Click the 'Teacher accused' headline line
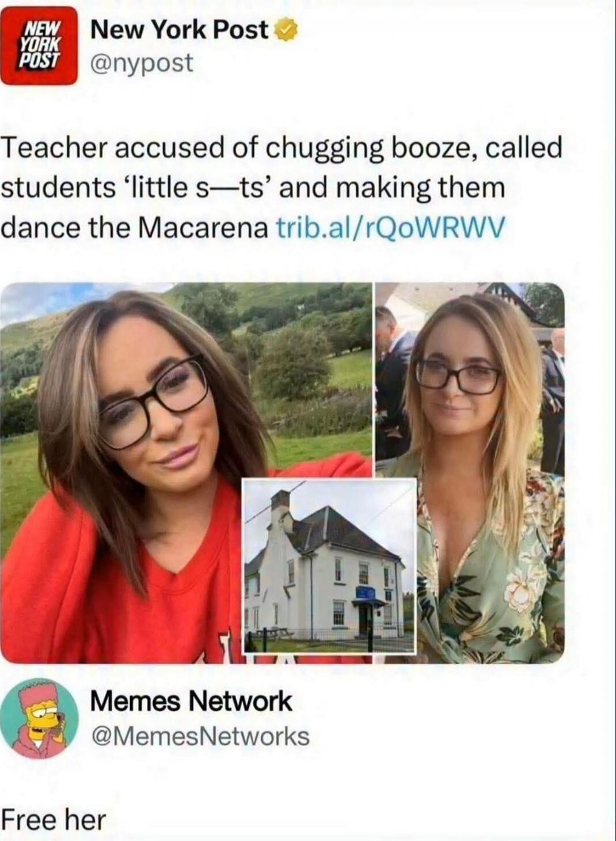 (282, 148)
